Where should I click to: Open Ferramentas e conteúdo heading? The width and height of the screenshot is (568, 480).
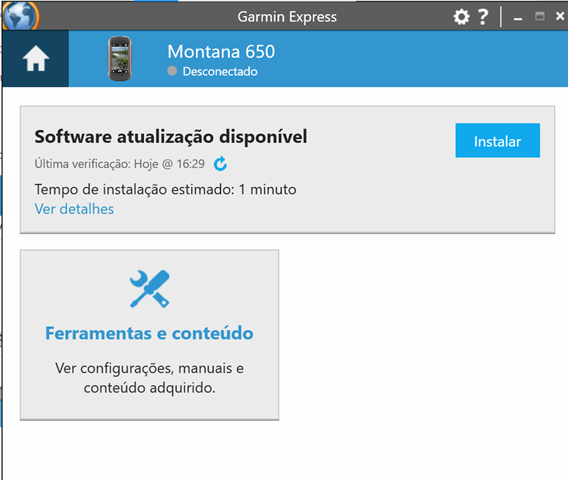pyautogui.click(x=149, y=333)
